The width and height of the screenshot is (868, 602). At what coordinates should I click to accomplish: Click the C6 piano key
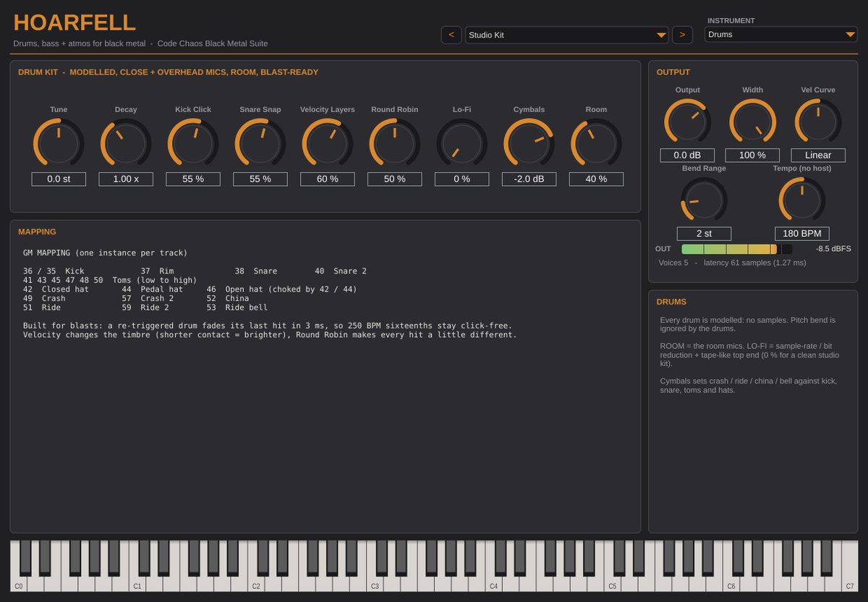(731, 582)
